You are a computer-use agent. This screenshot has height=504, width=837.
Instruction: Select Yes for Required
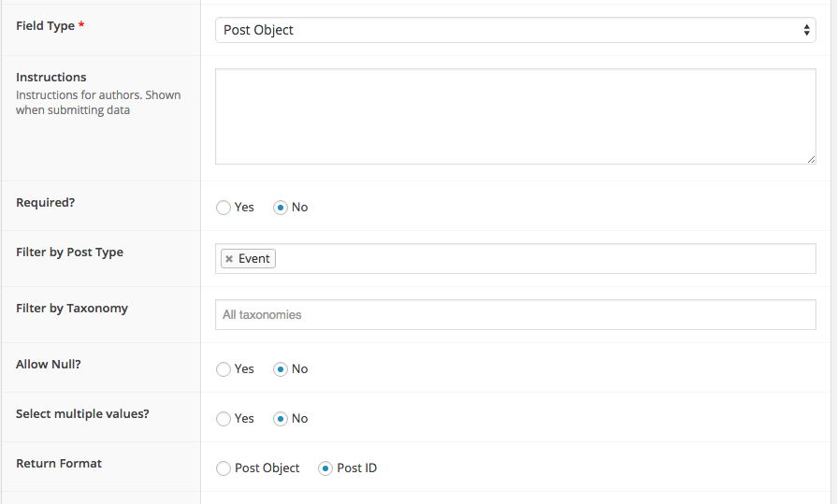pos(224,208)
